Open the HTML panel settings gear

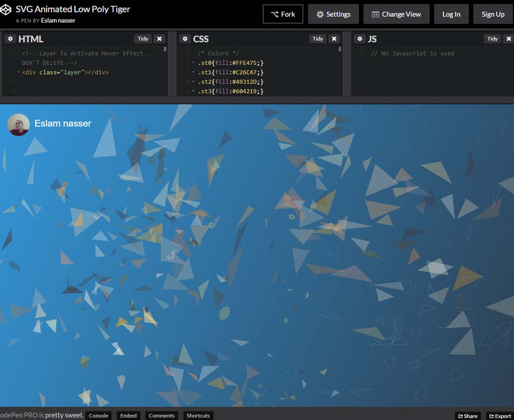[x=10, y=39]
